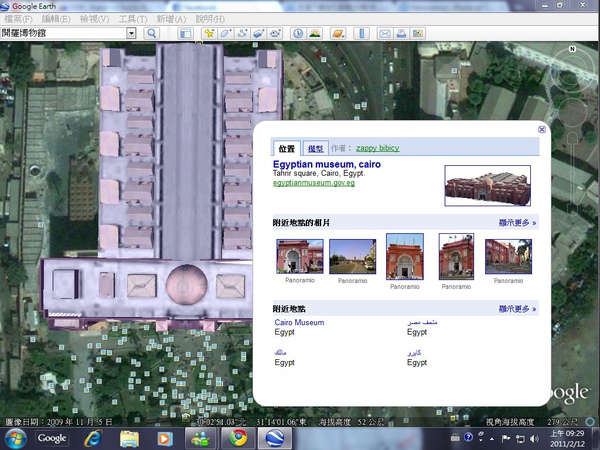Add a placemark with the pushpin icon
This screenshot has height=450, width=600.
(209, 33)
